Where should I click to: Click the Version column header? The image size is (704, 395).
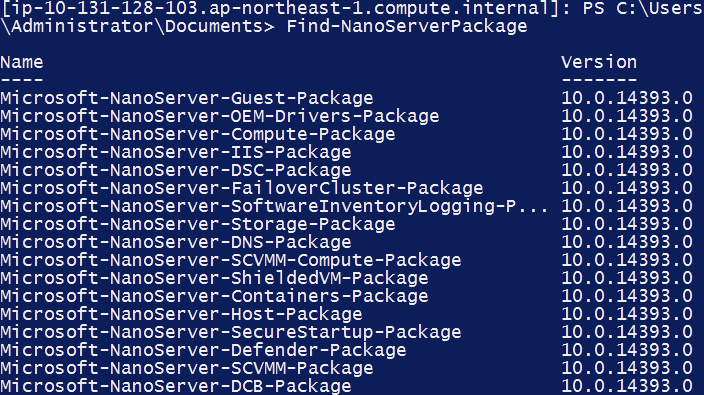599,62
